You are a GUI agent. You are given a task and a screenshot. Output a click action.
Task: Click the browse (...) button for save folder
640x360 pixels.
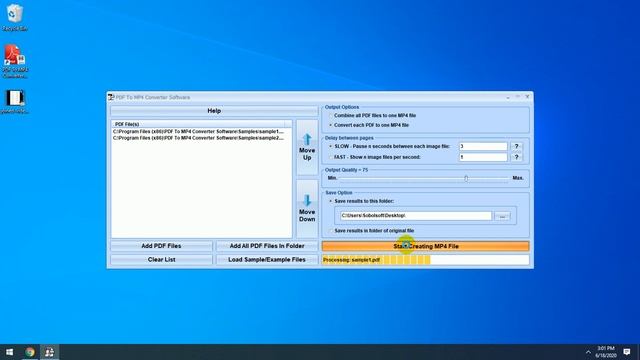point(502,216)
